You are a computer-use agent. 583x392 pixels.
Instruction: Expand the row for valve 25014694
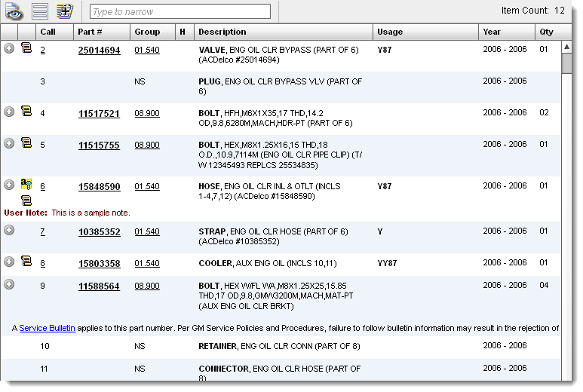[9, 48]
